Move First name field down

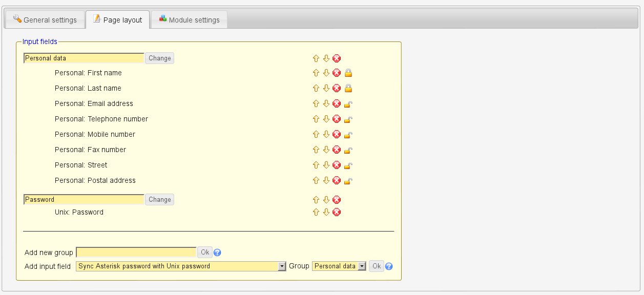coord(326,73)
